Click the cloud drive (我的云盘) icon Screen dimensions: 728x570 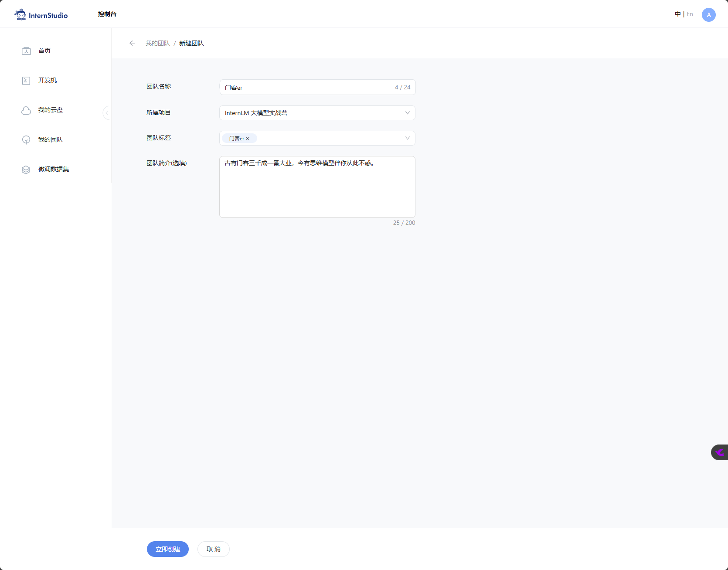26,110
